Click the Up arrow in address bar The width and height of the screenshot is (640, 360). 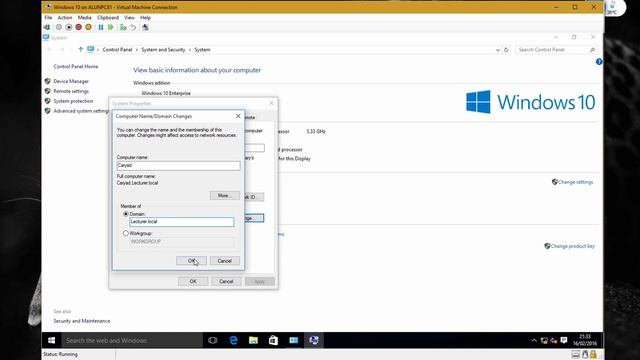(x=80, y=49)
